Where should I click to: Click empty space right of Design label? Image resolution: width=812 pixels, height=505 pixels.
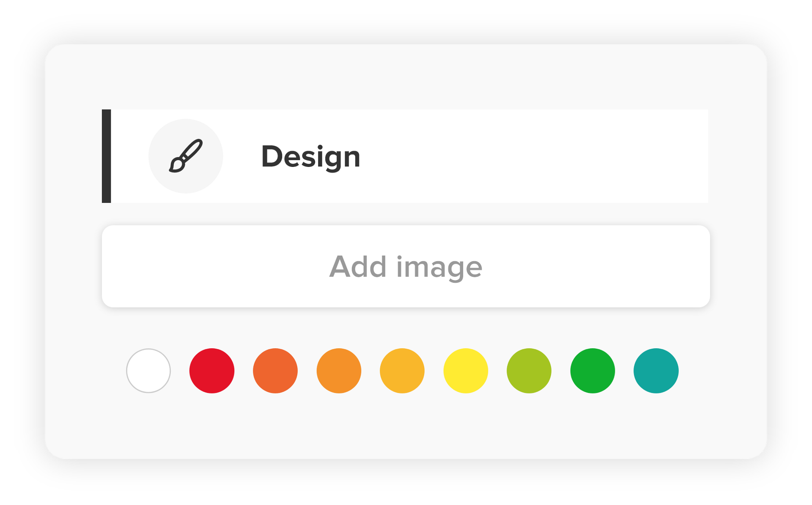tap(529, 156)
